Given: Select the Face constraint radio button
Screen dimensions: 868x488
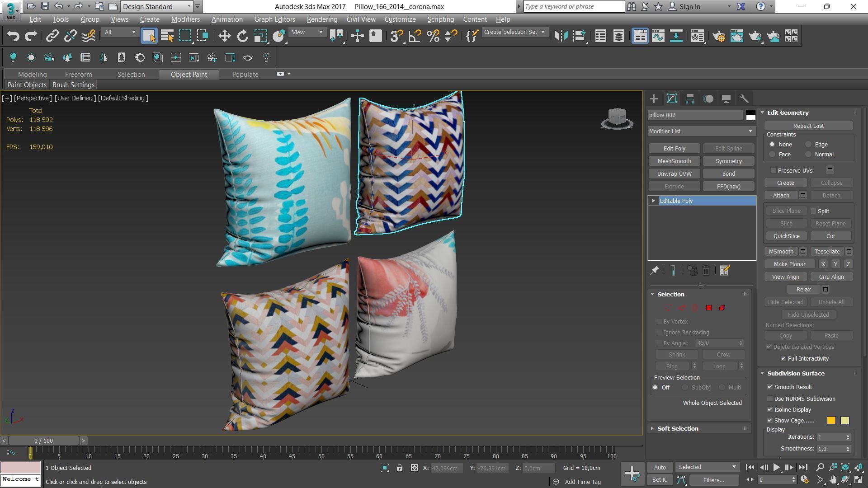Looking at the screenshot, I should click(772, 155).
